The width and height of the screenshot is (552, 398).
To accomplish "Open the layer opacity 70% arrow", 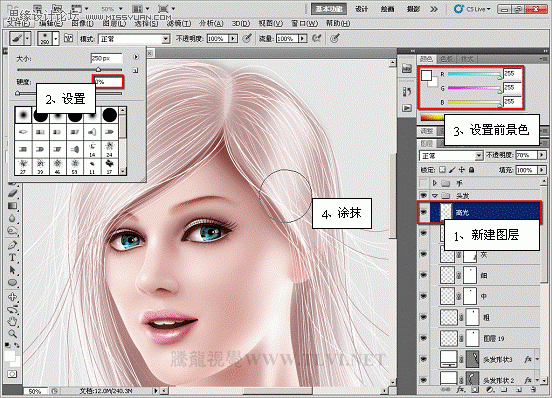I will pos(541,155).
